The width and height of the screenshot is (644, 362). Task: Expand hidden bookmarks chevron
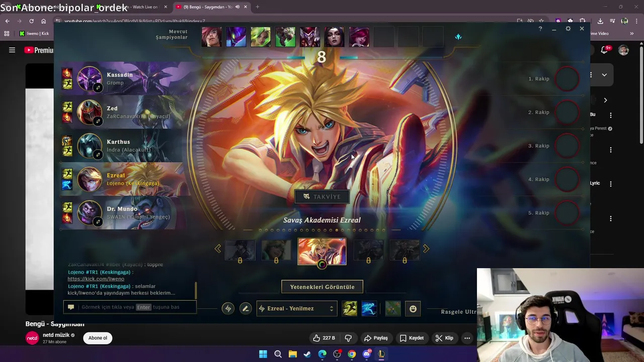coord(631,34)
